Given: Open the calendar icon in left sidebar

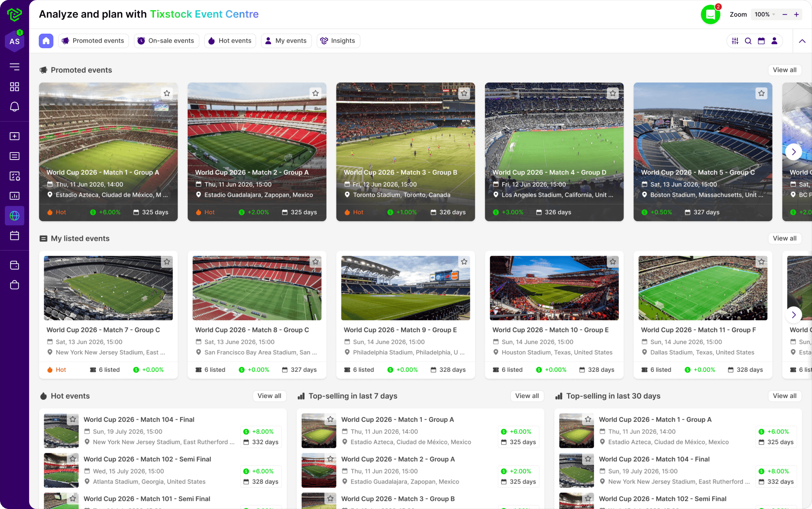Looking at the screenshot, I should 15,235.
